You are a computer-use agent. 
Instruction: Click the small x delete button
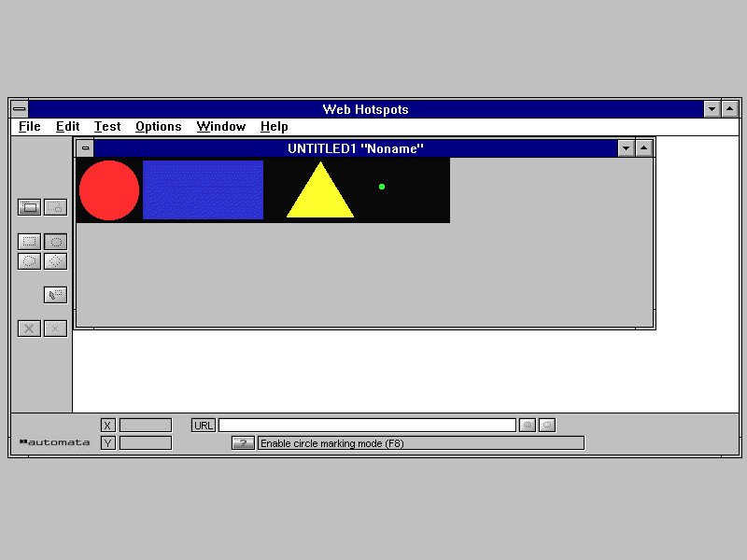pos(55,329)
